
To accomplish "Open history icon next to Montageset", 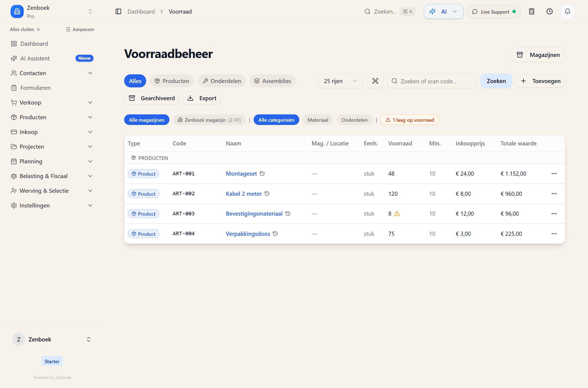I will (x=262, y=173).
